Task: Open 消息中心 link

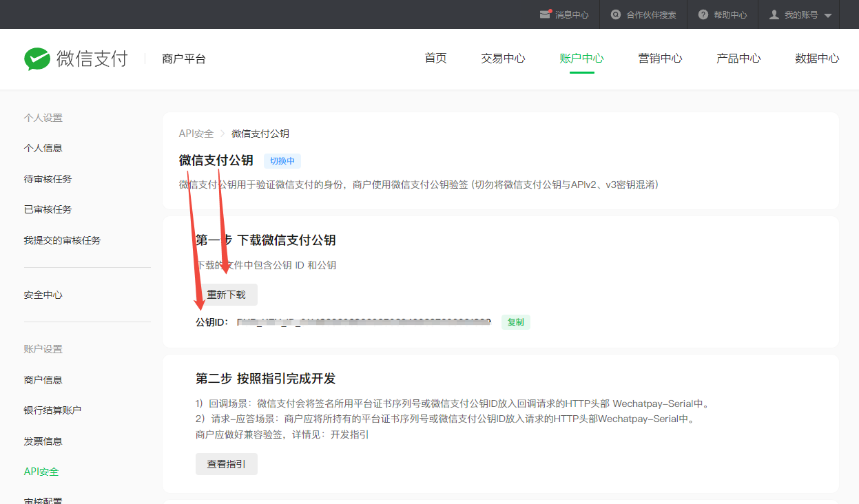Action: click(x=572, y=14)
